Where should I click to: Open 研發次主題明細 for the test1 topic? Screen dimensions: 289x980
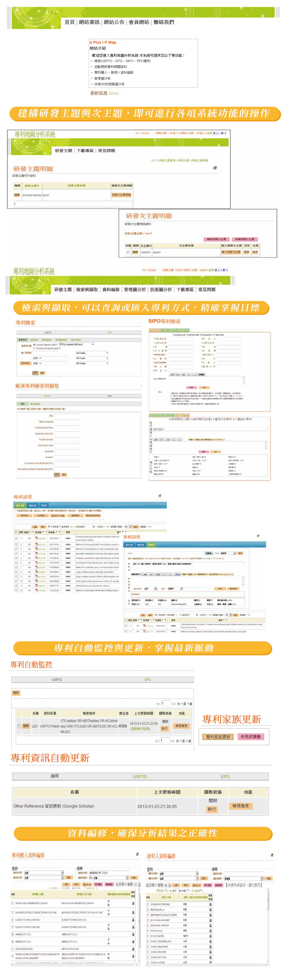[121, 195]
